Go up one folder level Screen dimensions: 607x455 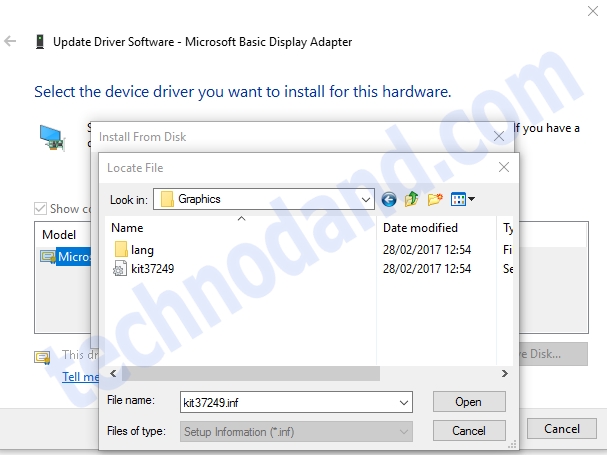click(x=412, y=199)
